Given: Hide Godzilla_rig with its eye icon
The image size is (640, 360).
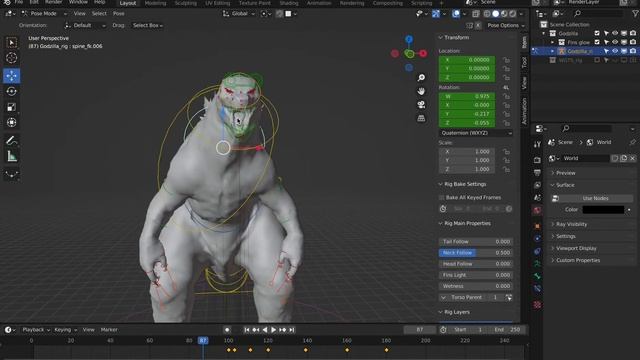Looking at the screenshot, I should tap(615, 51).
